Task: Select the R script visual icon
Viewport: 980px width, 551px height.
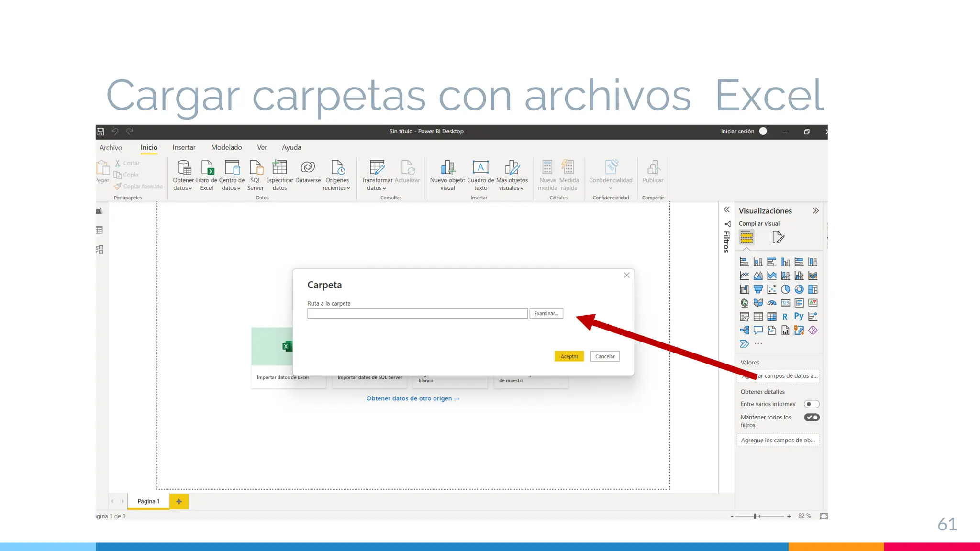Action: point(785,317)
